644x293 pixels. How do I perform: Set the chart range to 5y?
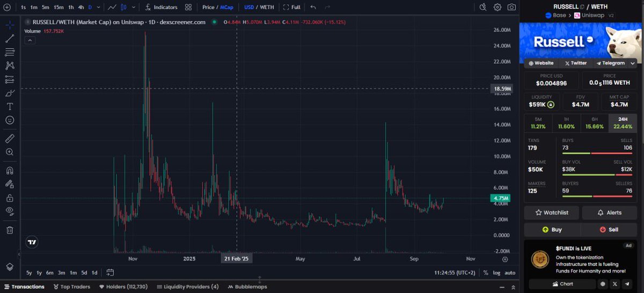click(x=29, y=273)
